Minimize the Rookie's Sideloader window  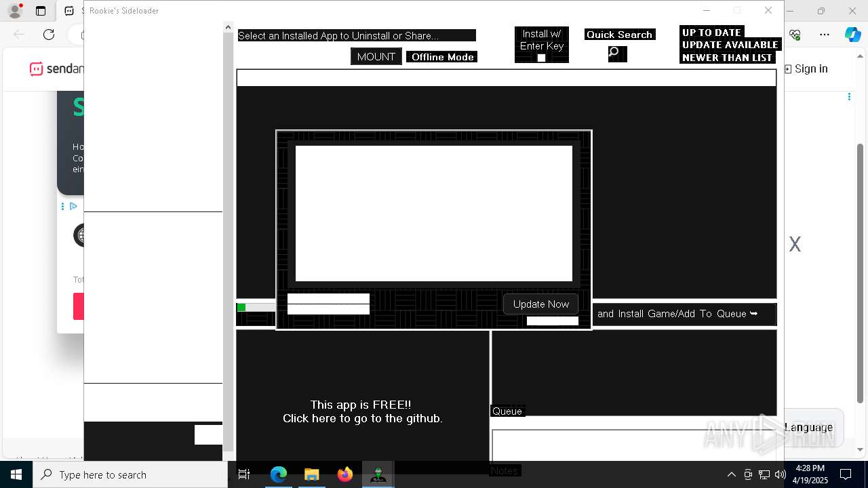click(707, 10)
